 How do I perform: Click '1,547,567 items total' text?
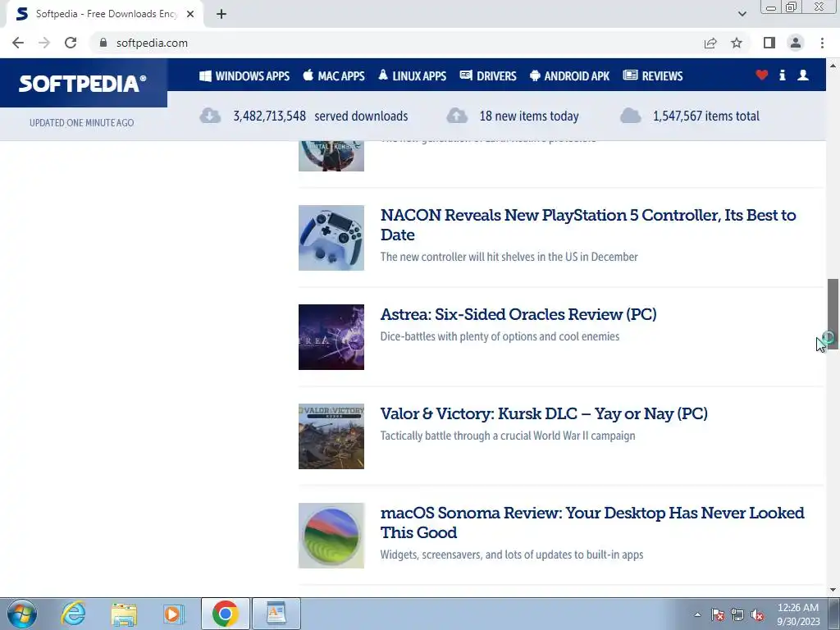(x=706, y=116)
